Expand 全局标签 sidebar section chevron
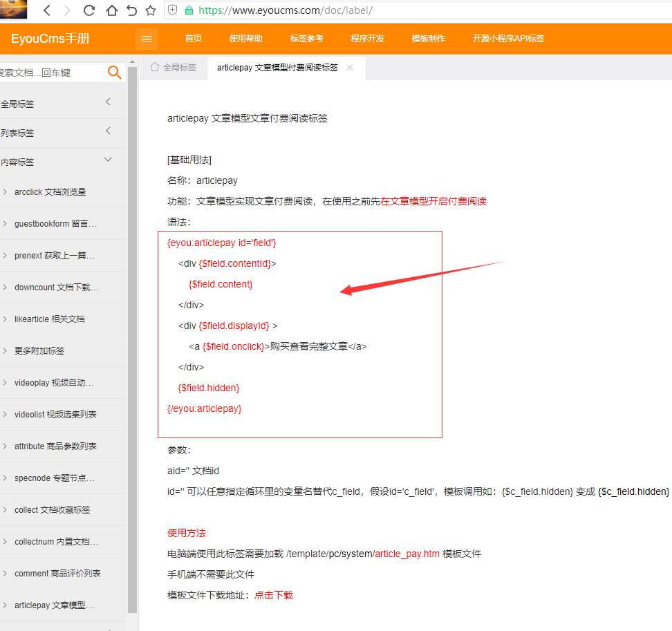 (108, 102)
